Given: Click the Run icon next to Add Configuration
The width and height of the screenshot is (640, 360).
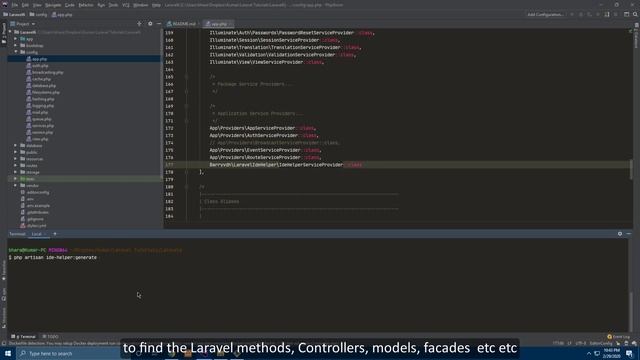Looking at the screenshot, I should coord(572,14).
